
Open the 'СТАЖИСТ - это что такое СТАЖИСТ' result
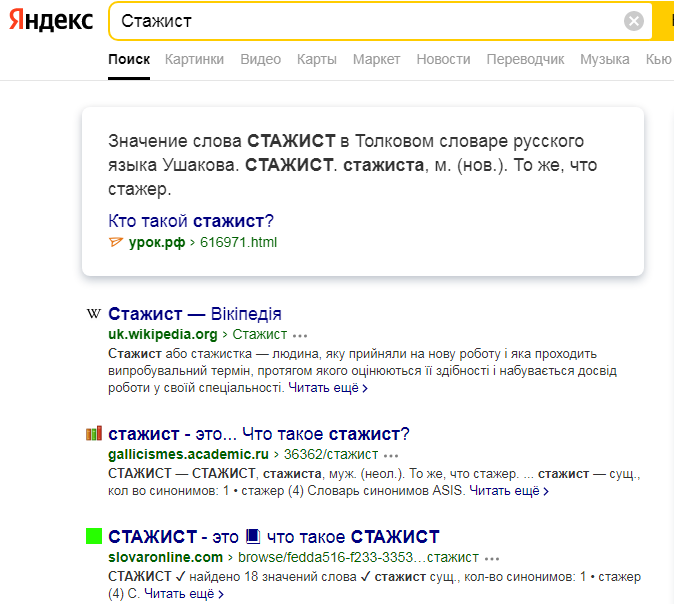pyautogui.click(x=274, y=537)
